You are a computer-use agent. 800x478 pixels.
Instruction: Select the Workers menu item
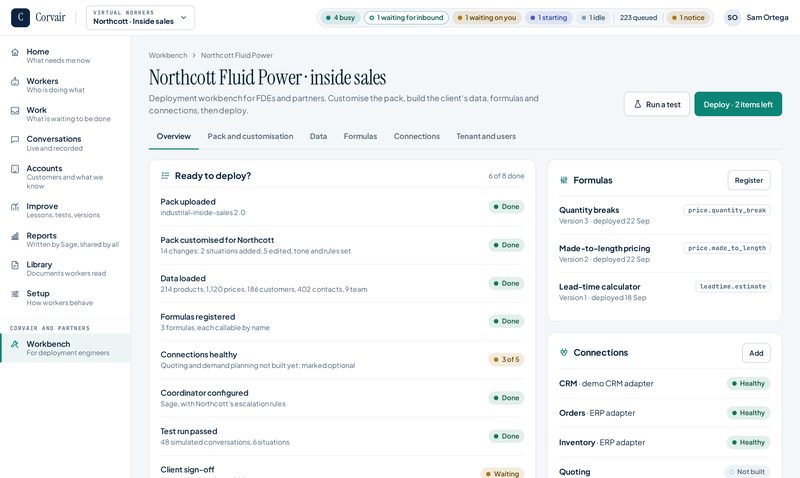[x=65, y=85]
